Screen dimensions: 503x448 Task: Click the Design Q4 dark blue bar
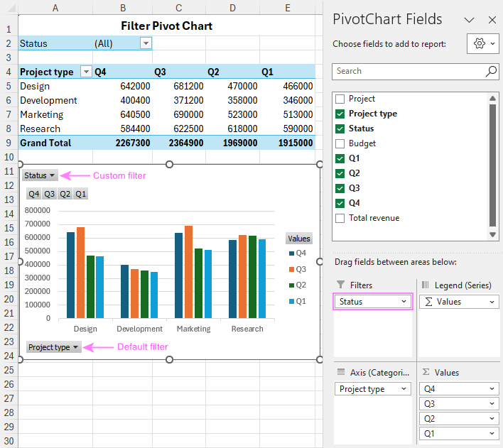70,275
